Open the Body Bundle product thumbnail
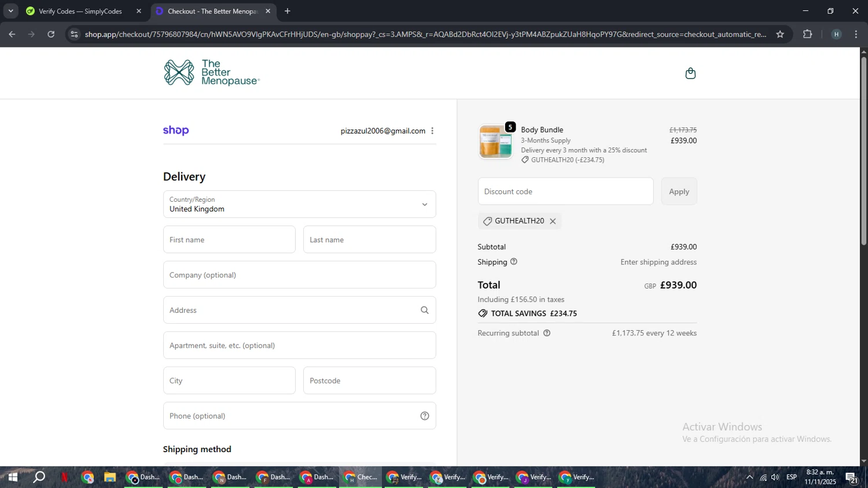The image size is (868, 488). pyautogui.click(x=496, y=141)
